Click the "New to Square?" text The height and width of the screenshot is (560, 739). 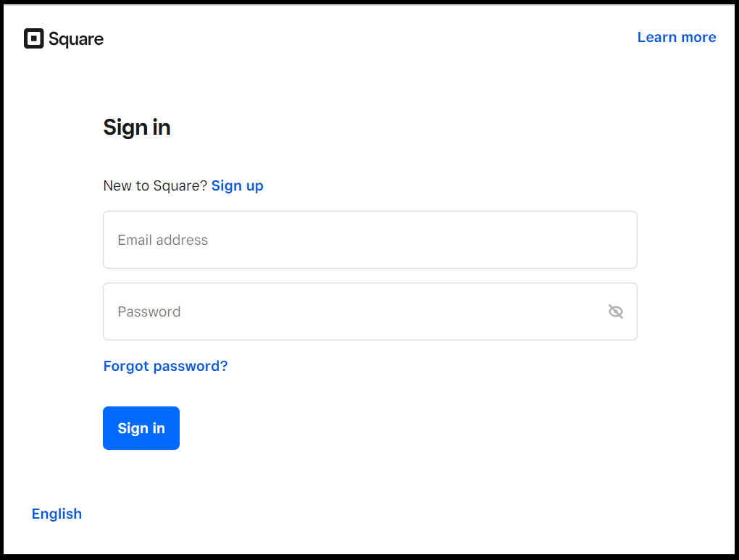click(x=155, y=185)
